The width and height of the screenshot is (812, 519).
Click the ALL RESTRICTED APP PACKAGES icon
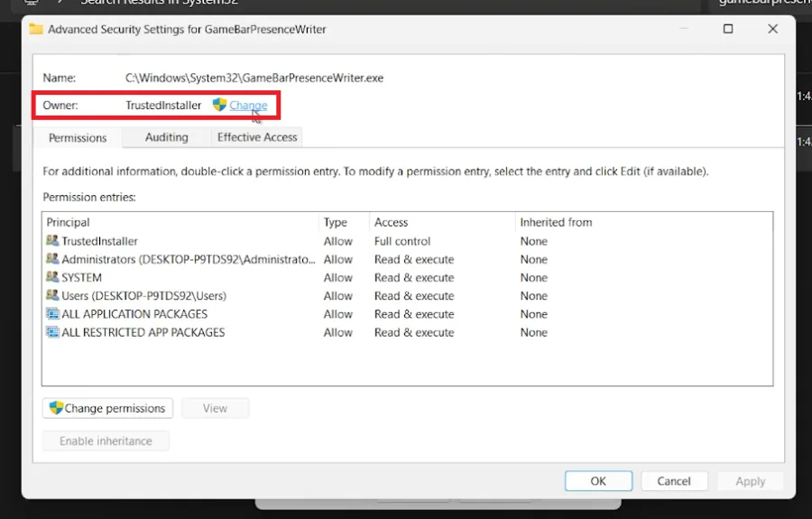pyautogui.click(x=52, y=331)
